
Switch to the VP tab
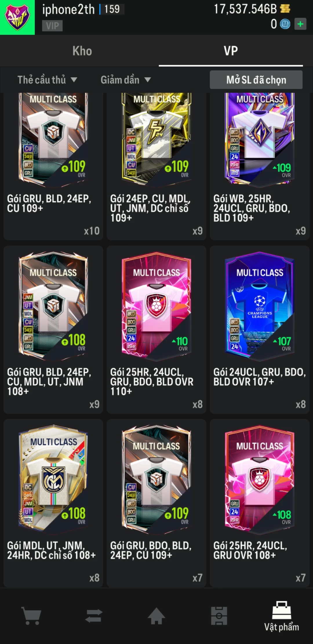tap(231, 51)
